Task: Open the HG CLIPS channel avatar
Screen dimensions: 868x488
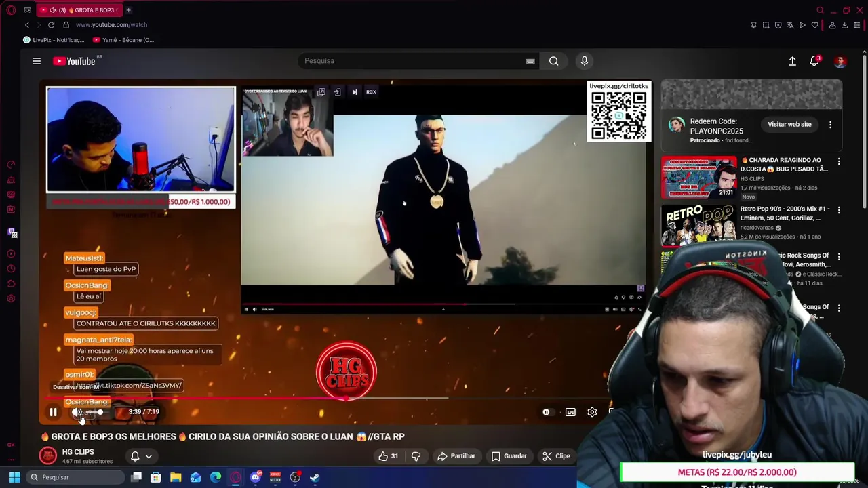Action: tap(47, 456)
